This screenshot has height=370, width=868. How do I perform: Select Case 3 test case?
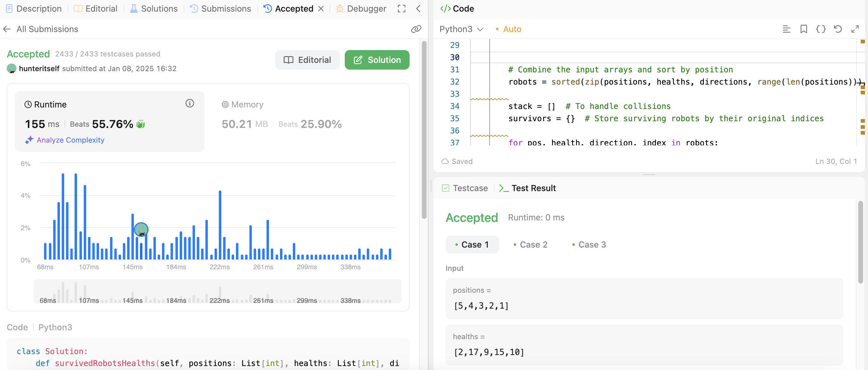[589, 245]
